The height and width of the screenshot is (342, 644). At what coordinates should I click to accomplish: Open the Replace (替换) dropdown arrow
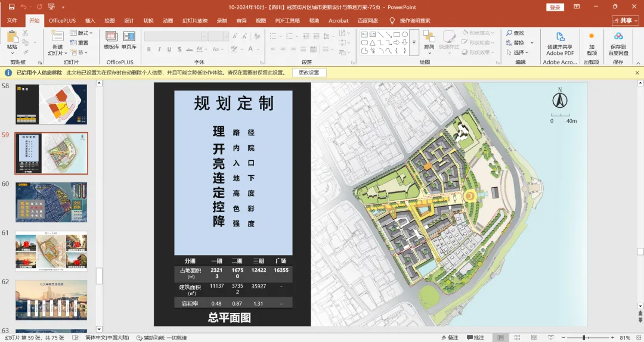(532, 43)
